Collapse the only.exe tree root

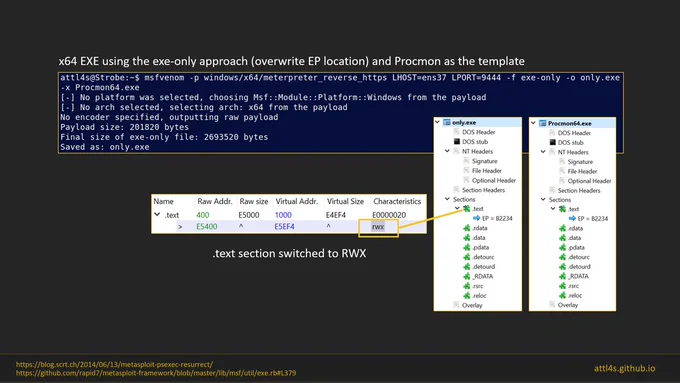(x=437, y=122)
